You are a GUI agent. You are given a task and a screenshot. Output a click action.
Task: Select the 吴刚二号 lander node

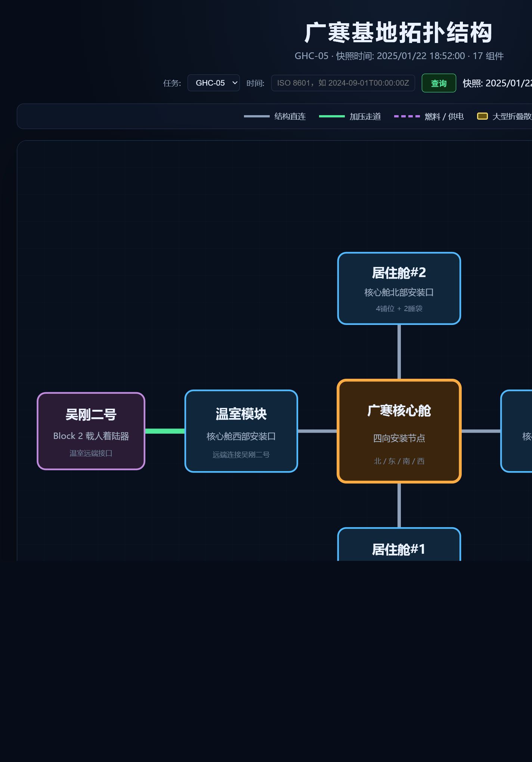coord(91,431)
